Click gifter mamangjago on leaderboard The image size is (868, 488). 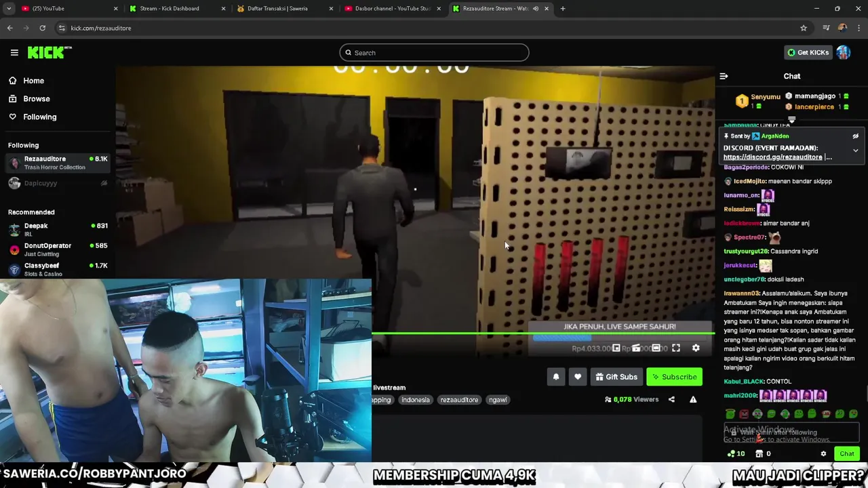point(814,96)
